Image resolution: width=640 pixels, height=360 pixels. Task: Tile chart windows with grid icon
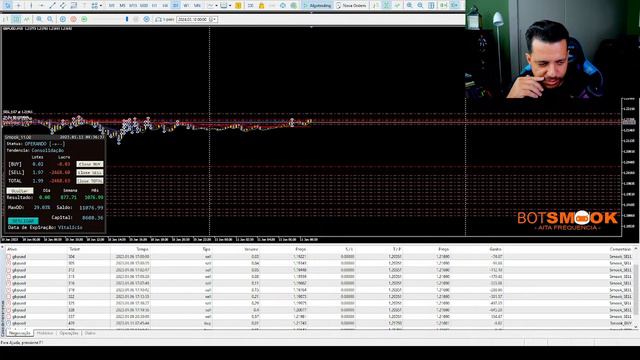431,5
